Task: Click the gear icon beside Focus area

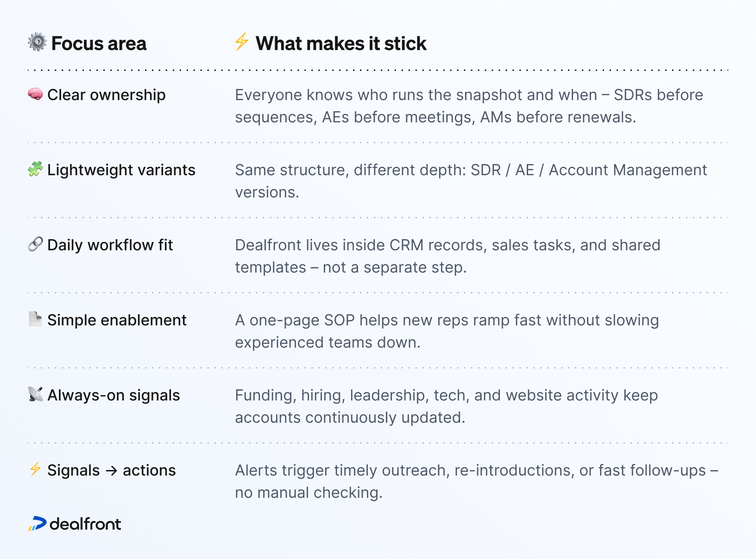Action: (x=37, y=42)
